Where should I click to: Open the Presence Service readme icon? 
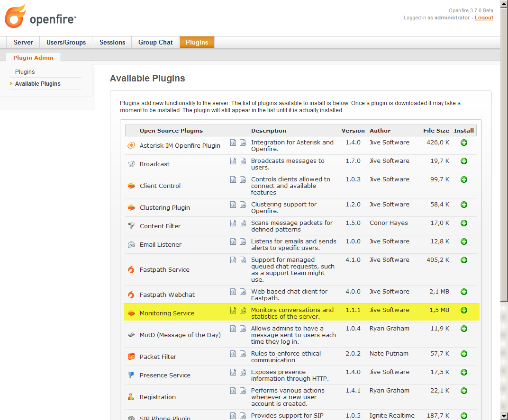233,372
